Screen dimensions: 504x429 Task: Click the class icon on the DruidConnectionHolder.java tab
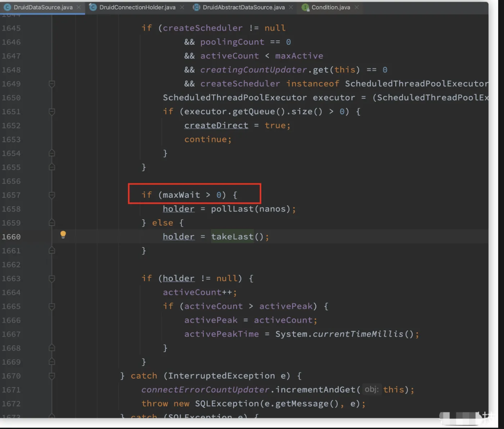pos(93,7)
